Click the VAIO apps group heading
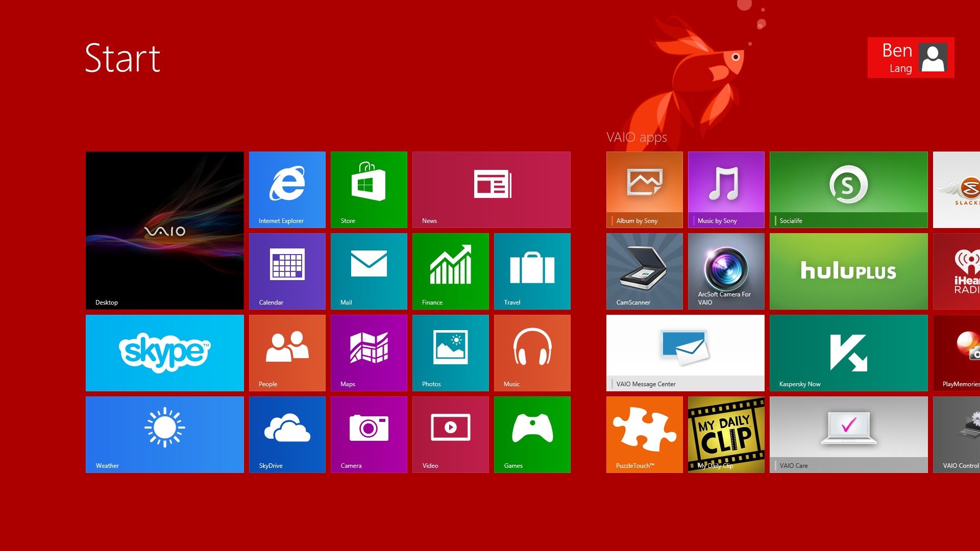 click(x=636, y=137)
